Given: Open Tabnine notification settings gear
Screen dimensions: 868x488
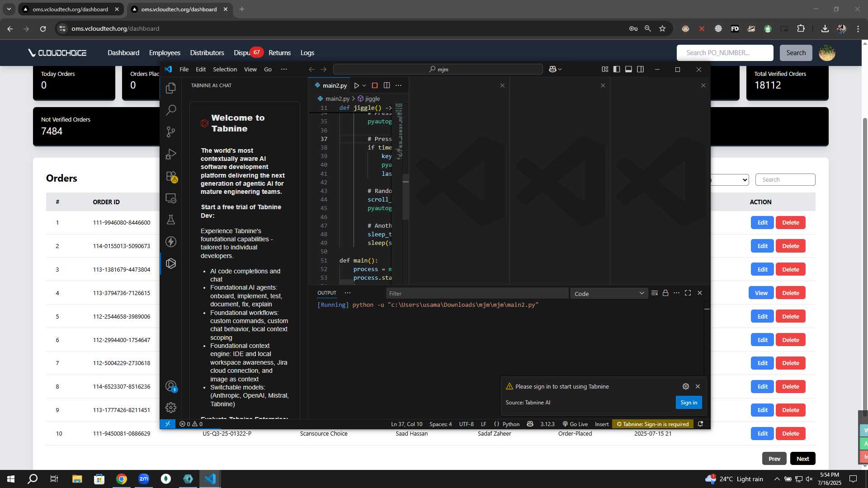Looking at the screenshot, I should pyautogui.click(x=686, y=386).
